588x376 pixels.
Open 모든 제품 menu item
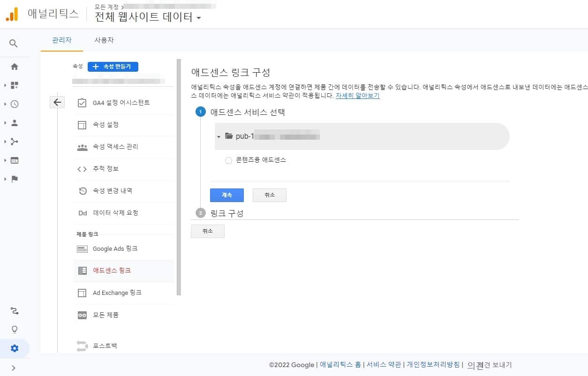(123, 315)
